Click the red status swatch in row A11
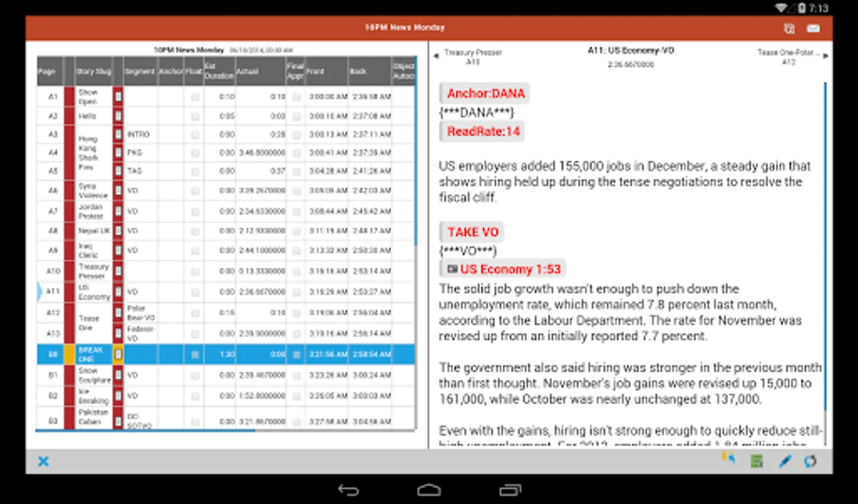The width and height of the screenshot is (858, 504). 69,292
